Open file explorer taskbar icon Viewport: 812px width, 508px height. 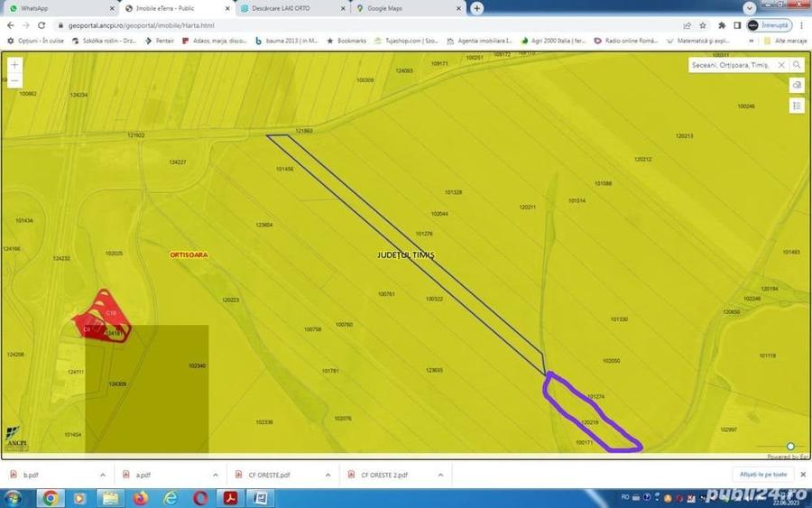click(110, 498)
